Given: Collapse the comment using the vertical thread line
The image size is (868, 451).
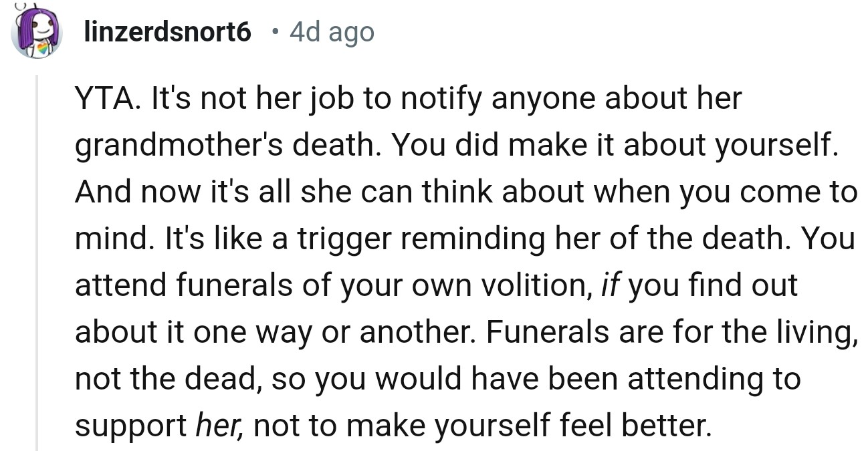Looking at the screenshot, I should pos(37,261).
